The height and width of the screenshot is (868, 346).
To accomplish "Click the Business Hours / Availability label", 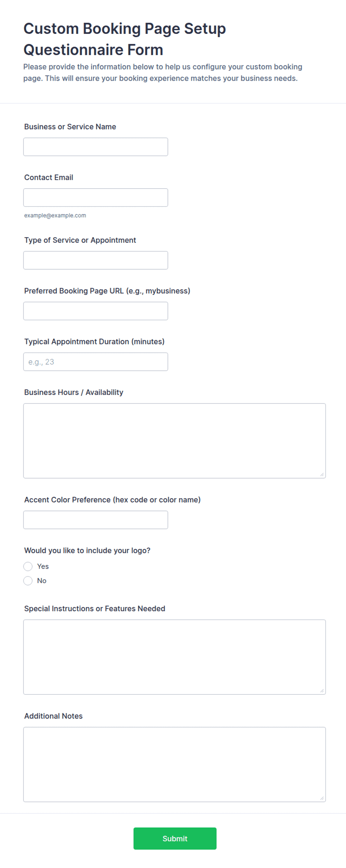I will point(74,392).
